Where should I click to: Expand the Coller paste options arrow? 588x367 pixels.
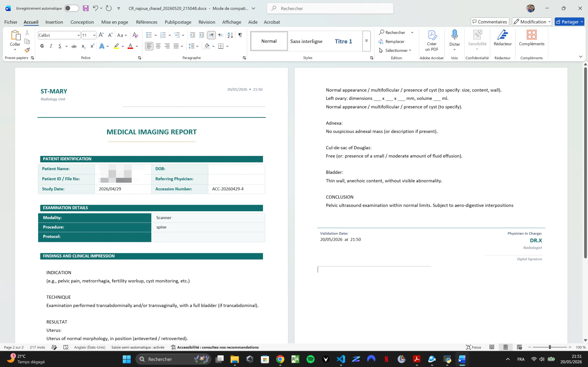pos(15,50)
